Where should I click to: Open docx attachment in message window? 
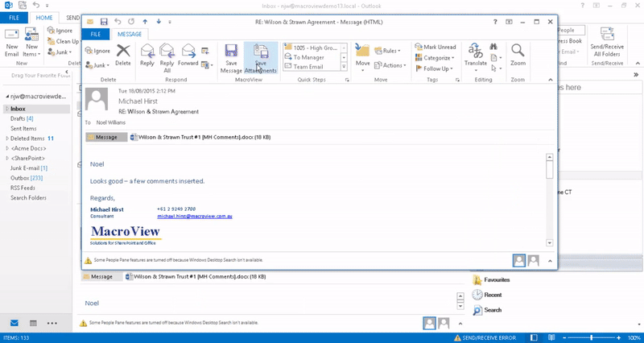[200, 137]
